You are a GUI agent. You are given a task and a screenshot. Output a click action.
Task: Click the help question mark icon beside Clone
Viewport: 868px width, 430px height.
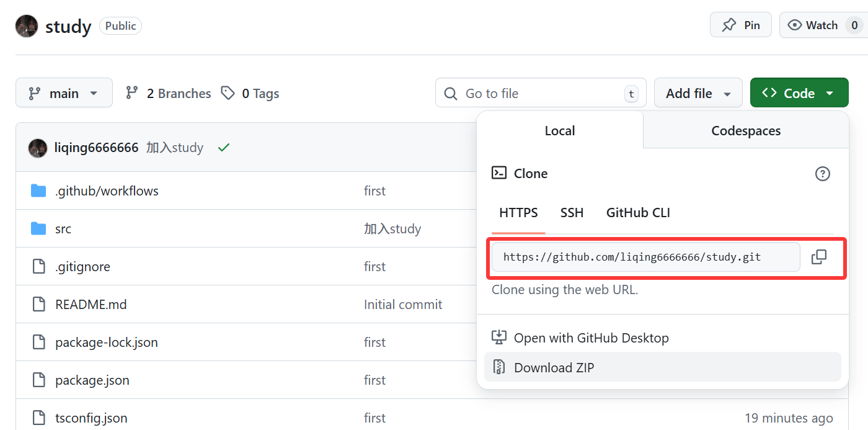822,174
